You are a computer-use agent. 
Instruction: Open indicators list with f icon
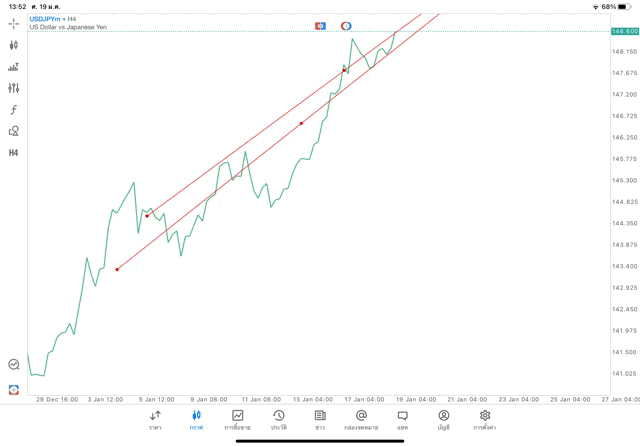pos(14,110)
